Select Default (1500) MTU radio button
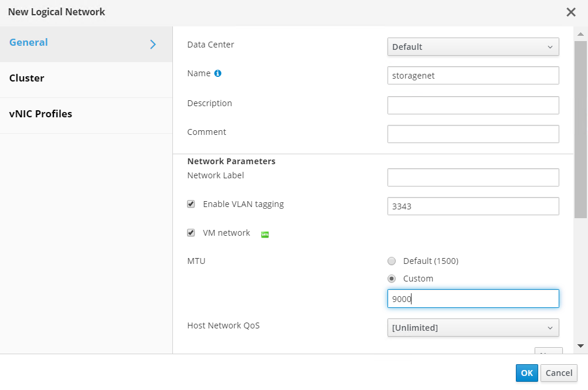The height and width of the screenshot is (390, 588). click(x=392, y=261)
